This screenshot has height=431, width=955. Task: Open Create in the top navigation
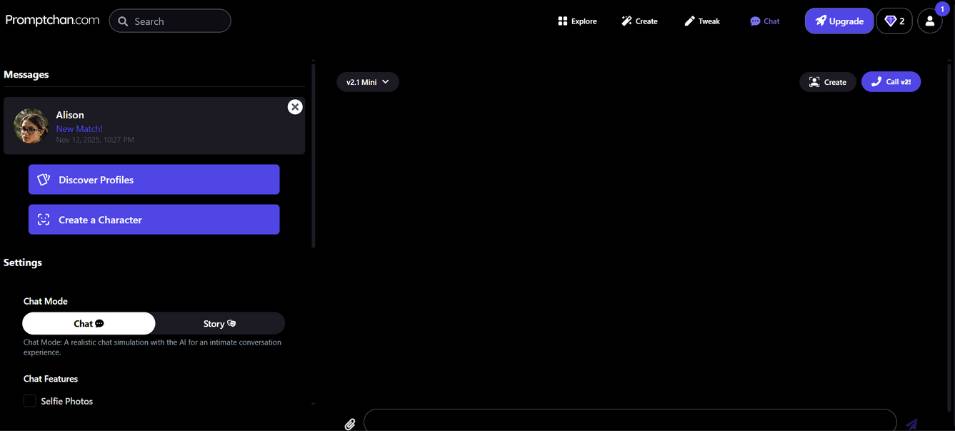coord(639,21)
